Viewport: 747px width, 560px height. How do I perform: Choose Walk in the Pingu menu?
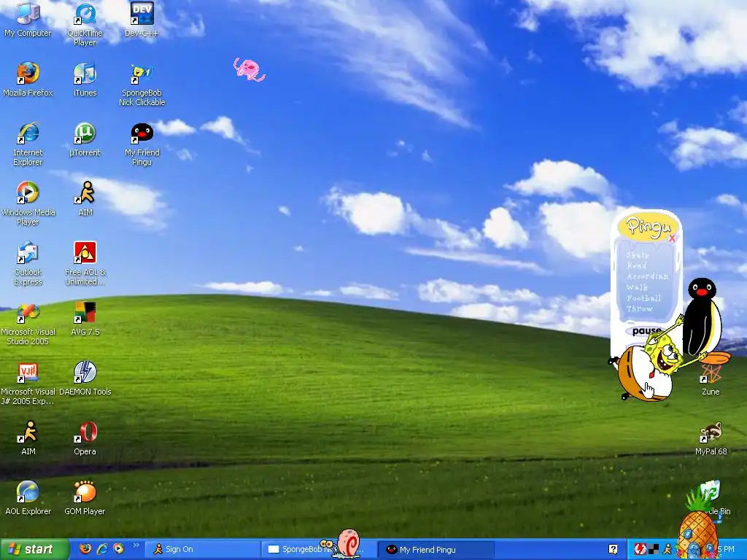click(637, 287)
